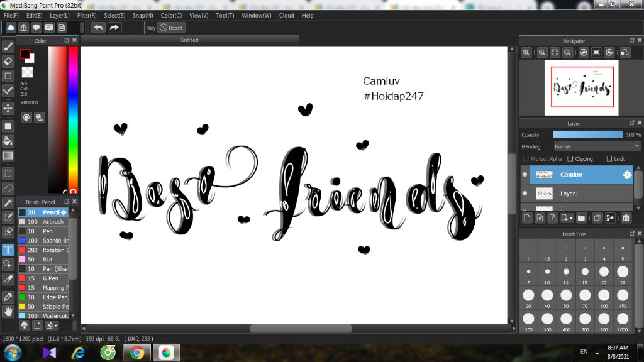Select the Watercolor brush

click(x=43, y=316)
